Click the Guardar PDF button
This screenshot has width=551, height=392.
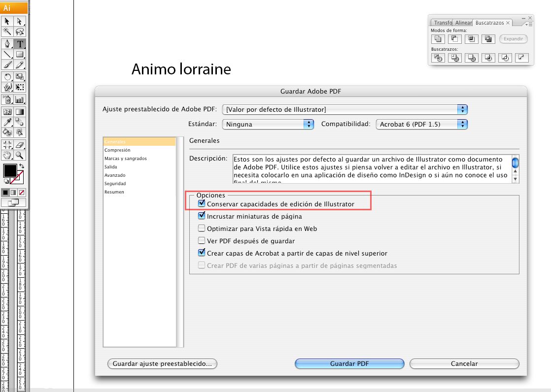click(349, 363)
